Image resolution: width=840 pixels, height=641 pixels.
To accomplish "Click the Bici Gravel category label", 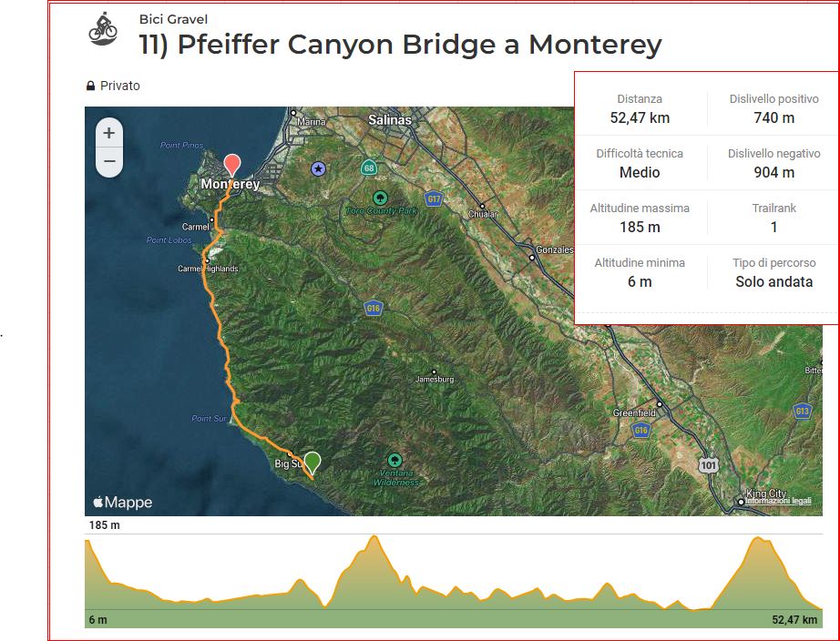I will click(173, 19).
